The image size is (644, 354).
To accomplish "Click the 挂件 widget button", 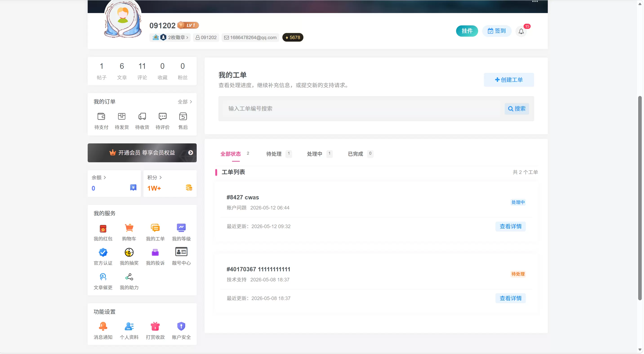I will [468, 31].
